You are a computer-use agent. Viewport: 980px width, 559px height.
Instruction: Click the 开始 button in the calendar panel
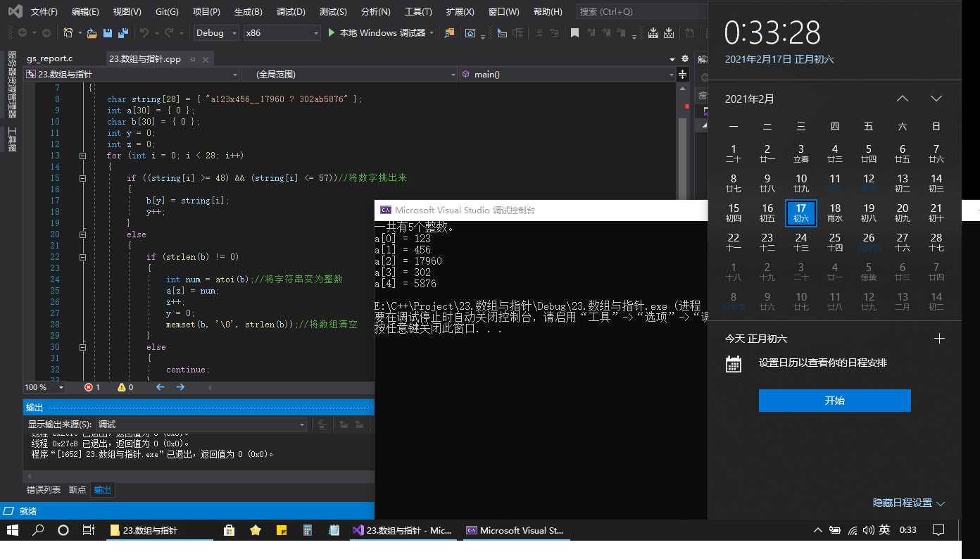click(x=835, y=401)
